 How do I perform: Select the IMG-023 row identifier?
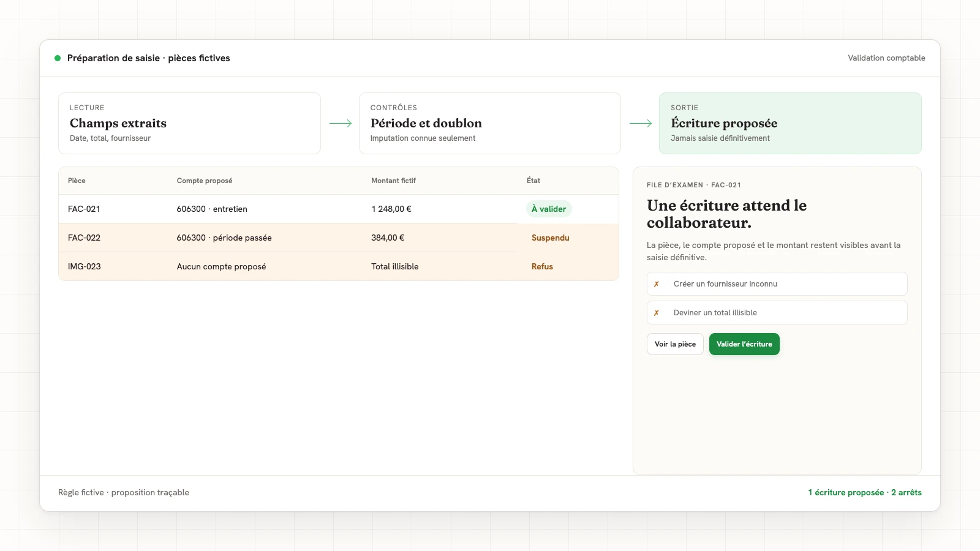(x=85, y=266)
